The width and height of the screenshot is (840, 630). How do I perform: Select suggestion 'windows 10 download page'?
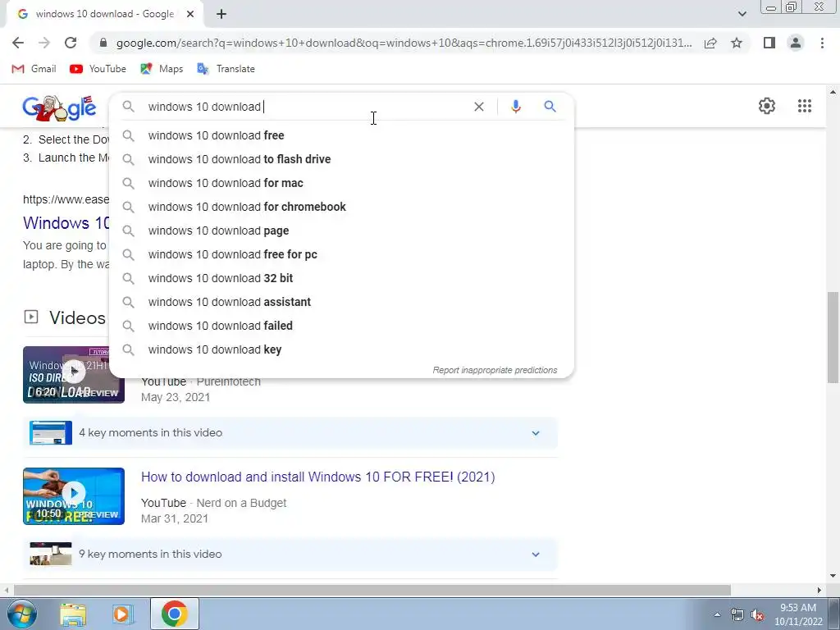342,231
